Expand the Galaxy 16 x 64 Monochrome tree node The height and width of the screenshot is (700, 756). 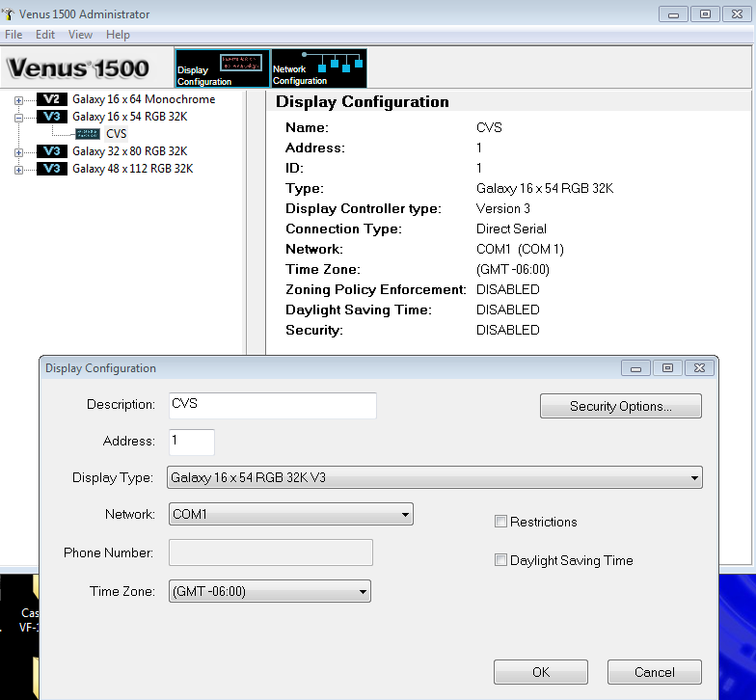pos(19,99)
